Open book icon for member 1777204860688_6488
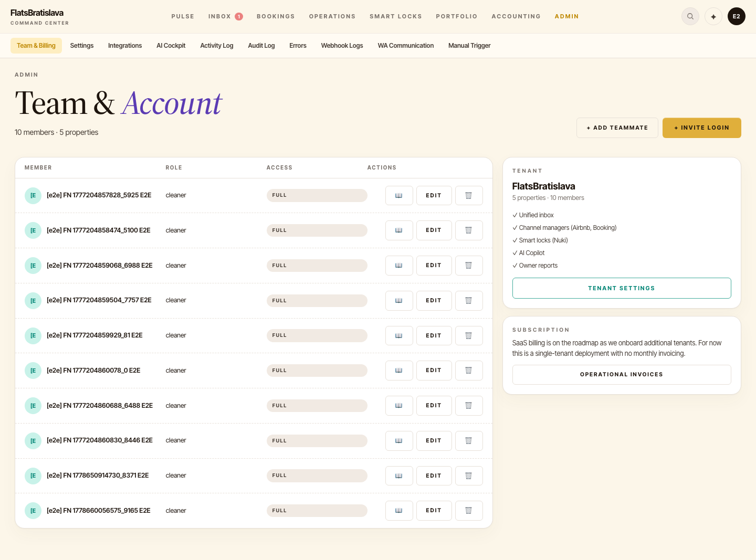 (399, 406)
